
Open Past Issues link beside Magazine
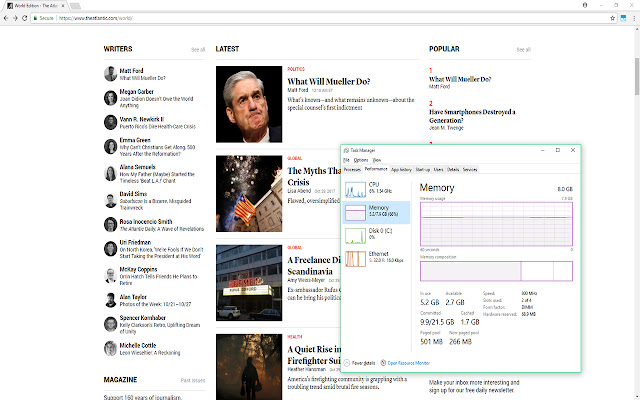[193, 380]
